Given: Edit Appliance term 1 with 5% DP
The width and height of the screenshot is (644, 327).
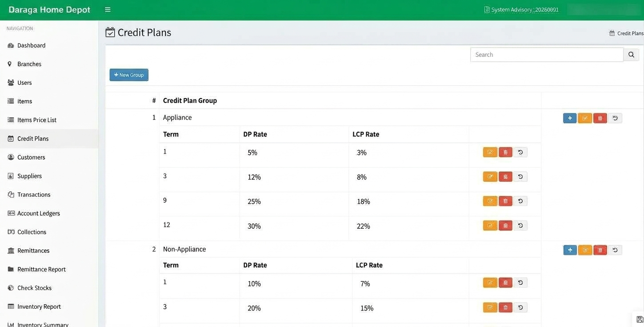Looking at the screenshot, I should [490, 152].
